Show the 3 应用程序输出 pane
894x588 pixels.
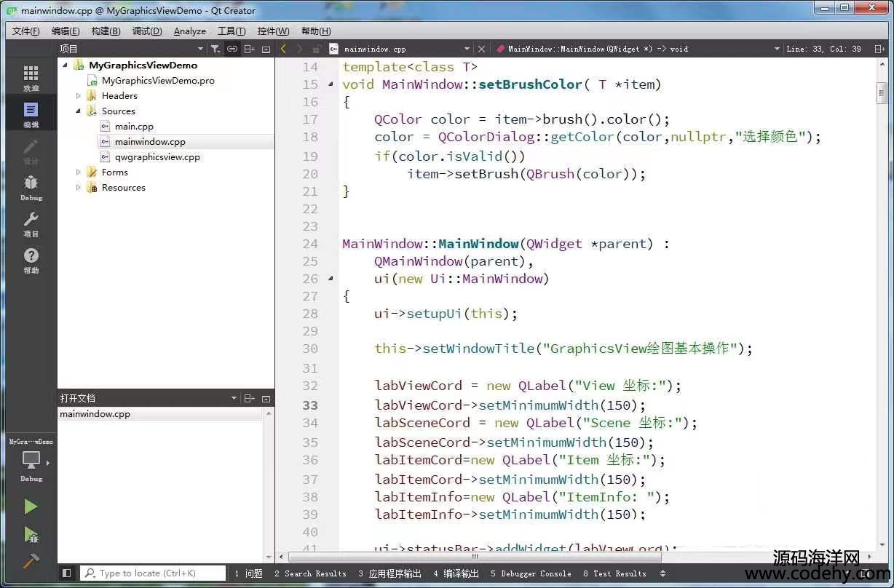[389, 573]
